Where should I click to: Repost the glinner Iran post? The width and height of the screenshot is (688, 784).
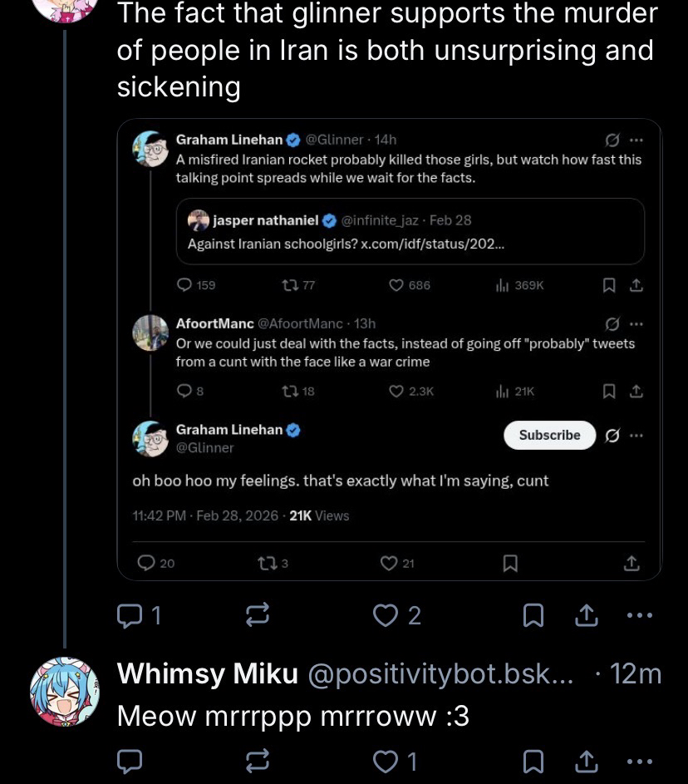(x=258, y=615)
